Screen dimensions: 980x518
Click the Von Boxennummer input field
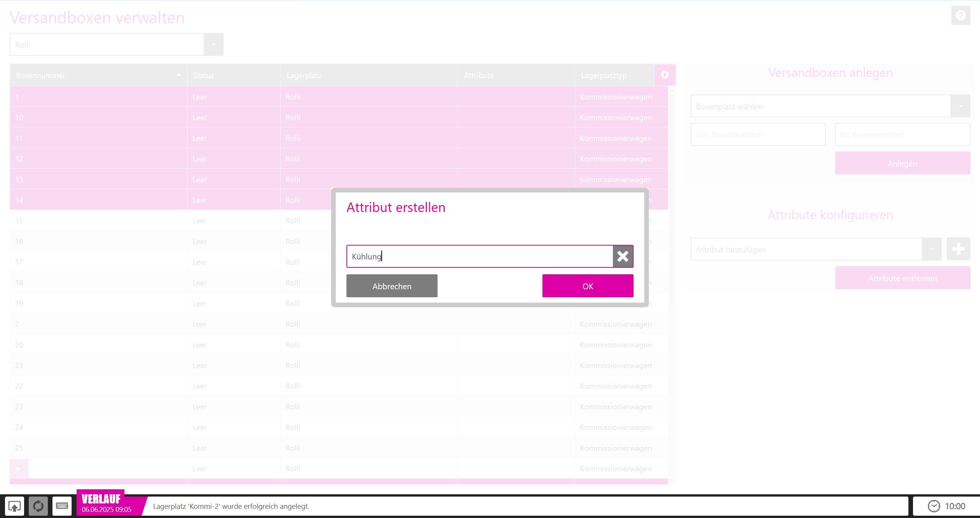(x=758, y=135)
